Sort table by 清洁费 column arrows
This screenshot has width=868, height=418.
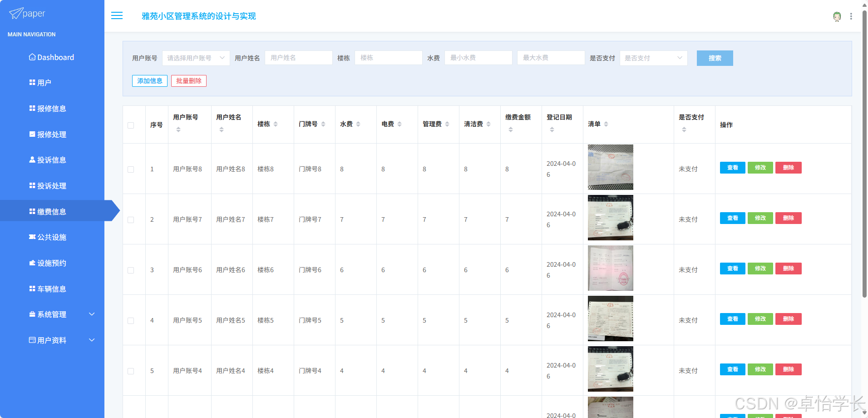(488, 124)
